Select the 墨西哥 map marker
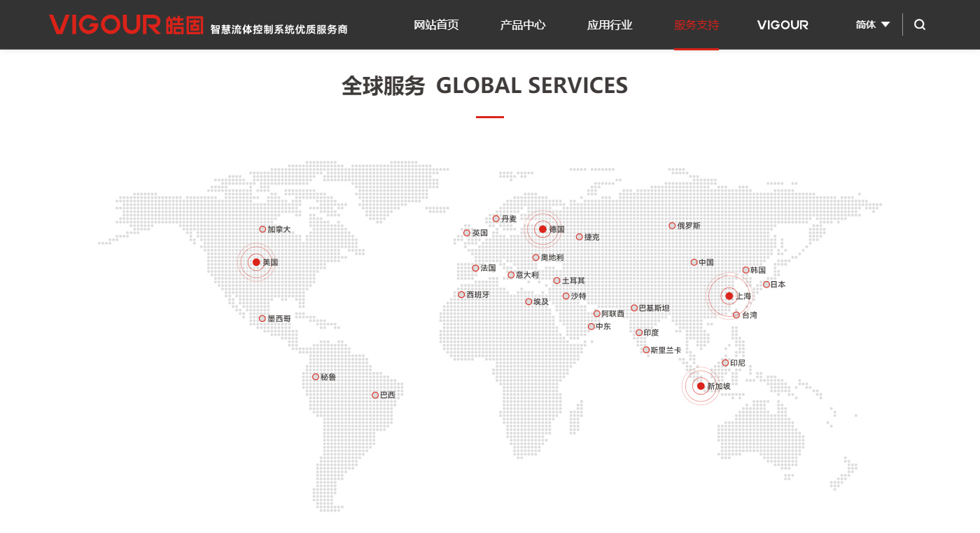Screen dimensions: 980x533 point(262,318)
